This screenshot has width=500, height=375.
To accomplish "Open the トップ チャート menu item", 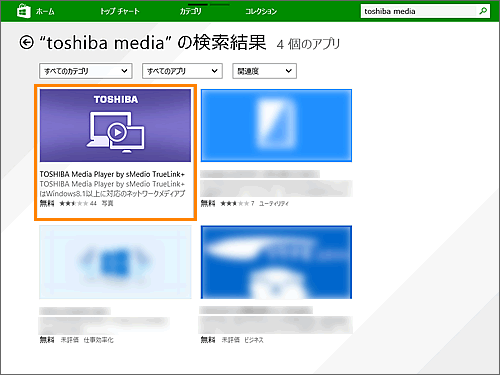I will coord(120,11).
